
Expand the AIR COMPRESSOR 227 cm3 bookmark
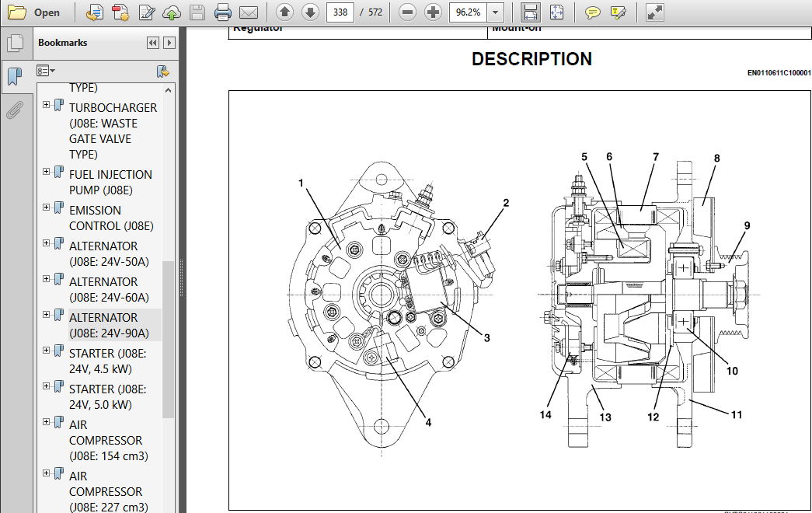[x=46, y=473]
